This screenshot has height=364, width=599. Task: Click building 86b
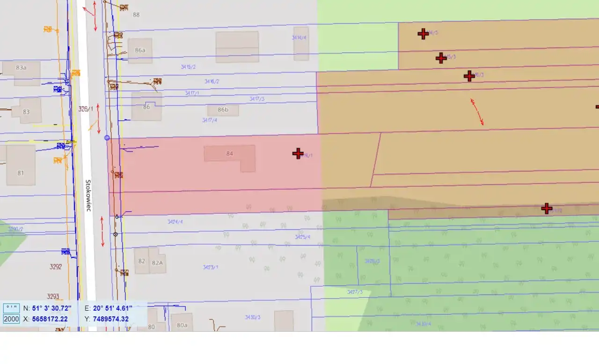click(x=223, y=110)
